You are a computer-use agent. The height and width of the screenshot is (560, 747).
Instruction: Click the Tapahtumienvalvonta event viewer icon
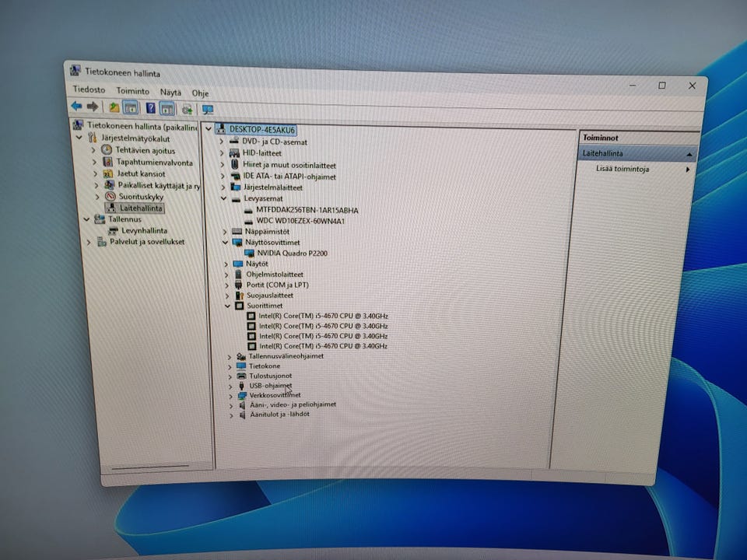(x=107, y=162)
